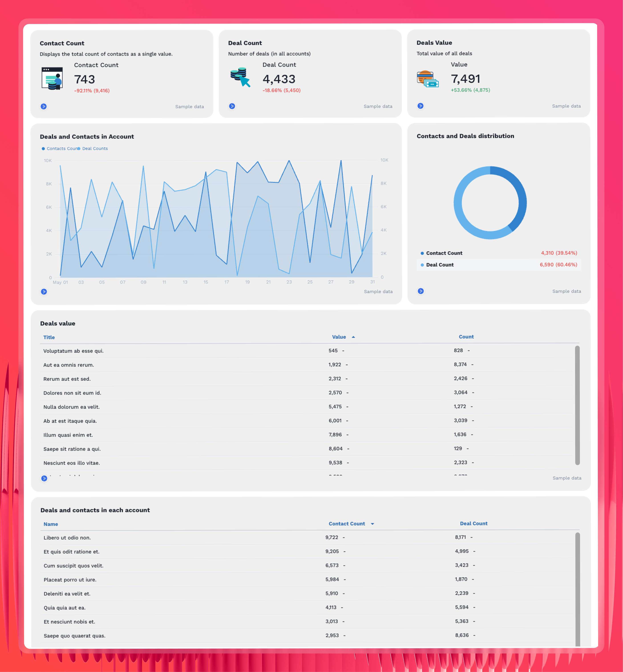623x672 pixels.
Task: Select row Rerum aut est sed.
Action: pyautogui.click(x=306, y=379)
